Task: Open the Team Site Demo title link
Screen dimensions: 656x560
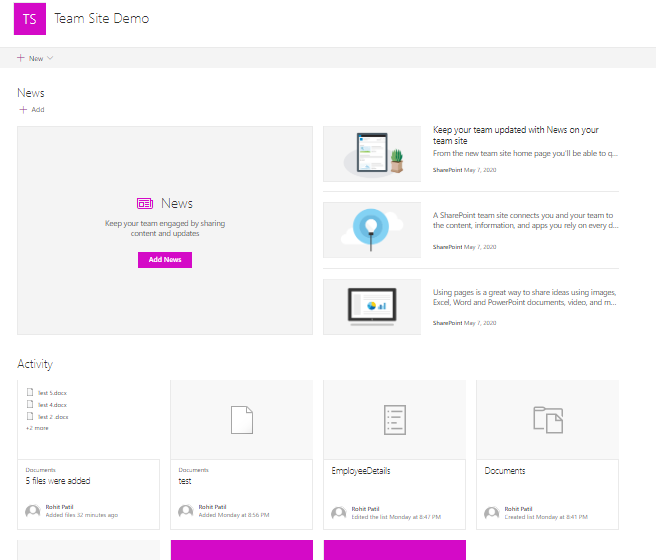Action: (102, 19)
